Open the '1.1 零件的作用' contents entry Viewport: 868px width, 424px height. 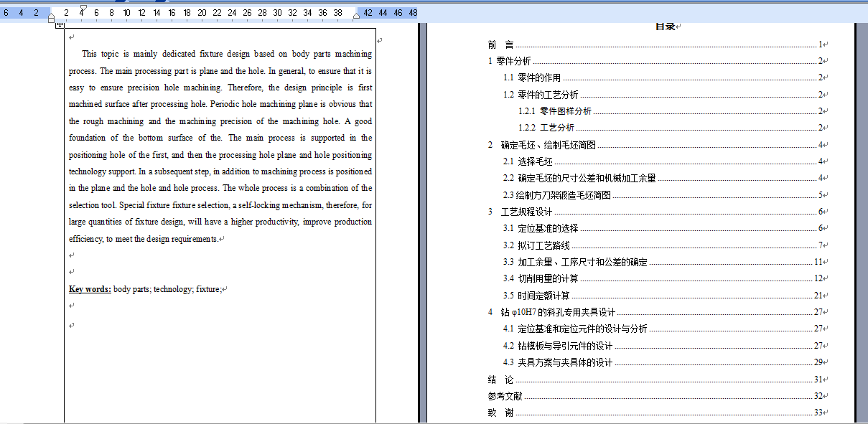point(663,77)
